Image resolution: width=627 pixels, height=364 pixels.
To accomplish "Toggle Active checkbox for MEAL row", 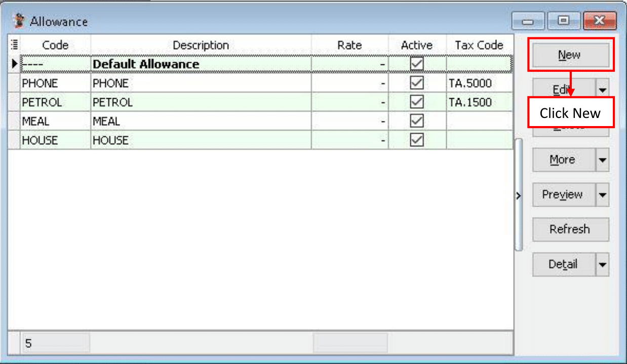I will pyautogui.click(x=417, y=122).
